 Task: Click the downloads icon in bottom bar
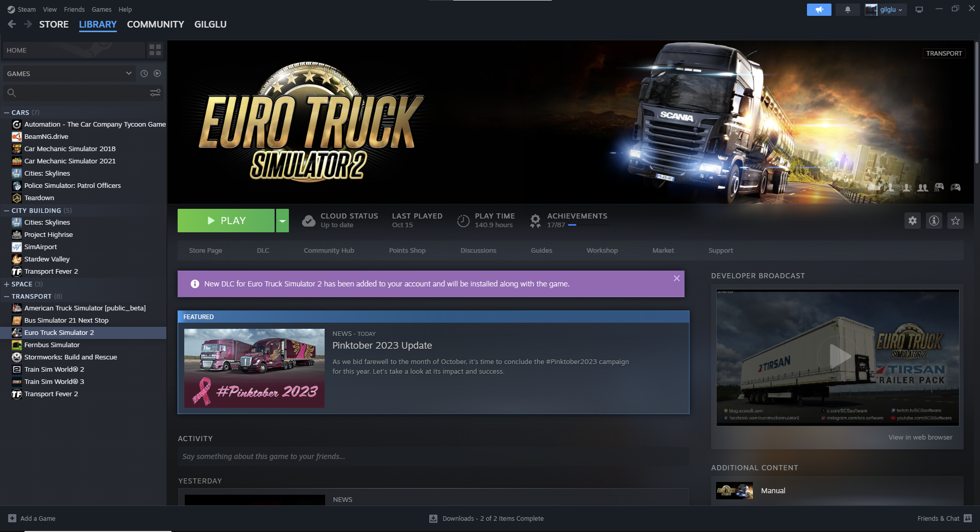(433, 519)
